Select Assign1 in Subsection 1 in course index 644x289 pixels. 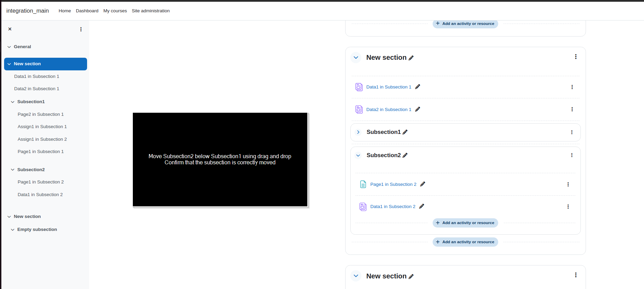pos(42,127)
